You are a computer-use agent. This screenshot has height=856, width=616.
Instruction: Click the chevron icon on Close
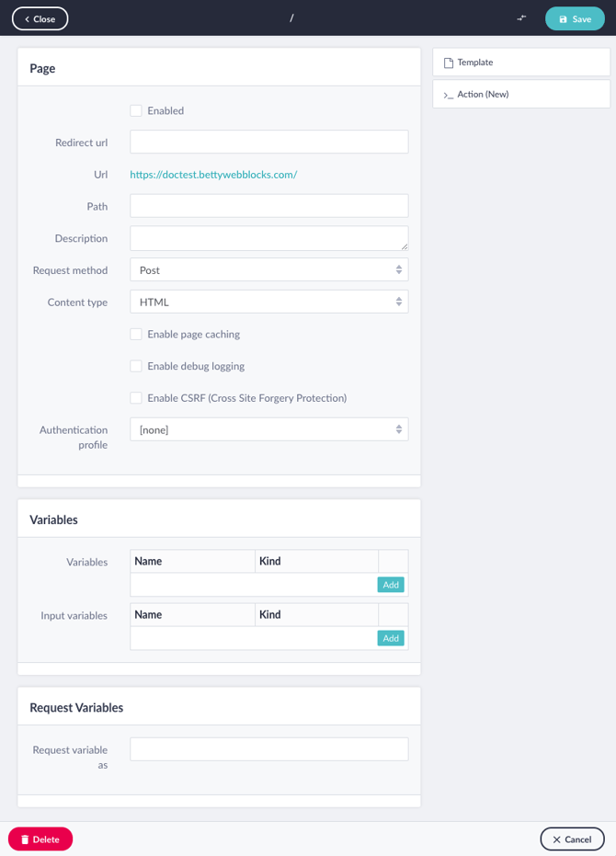coord(27,19)
